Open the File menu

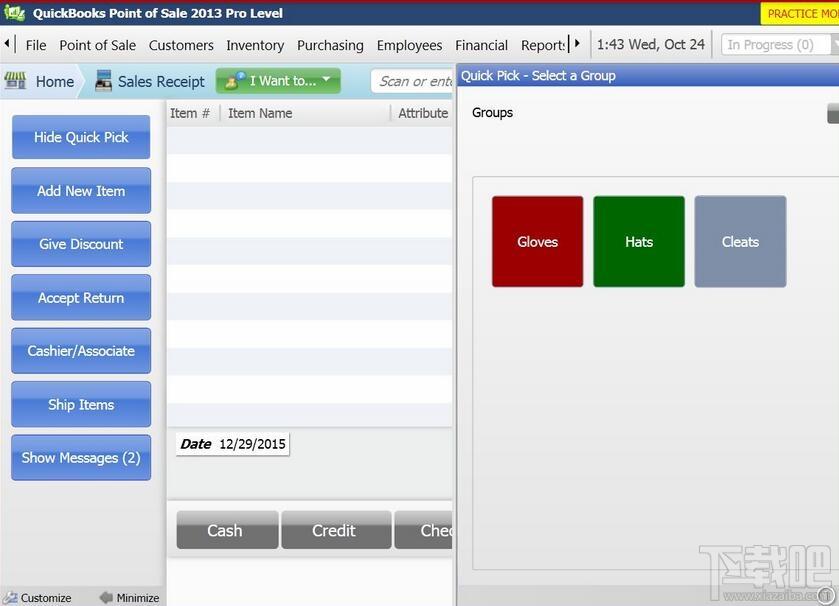coord(36,45)
